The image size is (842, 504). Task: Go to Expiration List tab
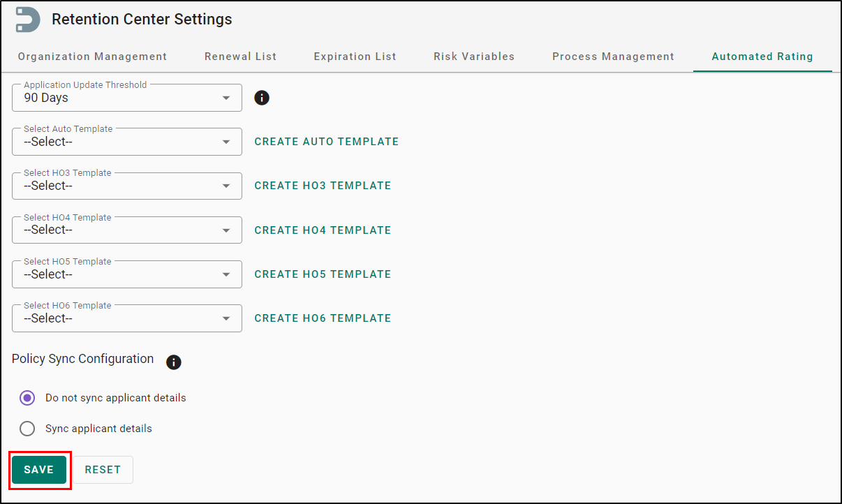pos(355,57)
